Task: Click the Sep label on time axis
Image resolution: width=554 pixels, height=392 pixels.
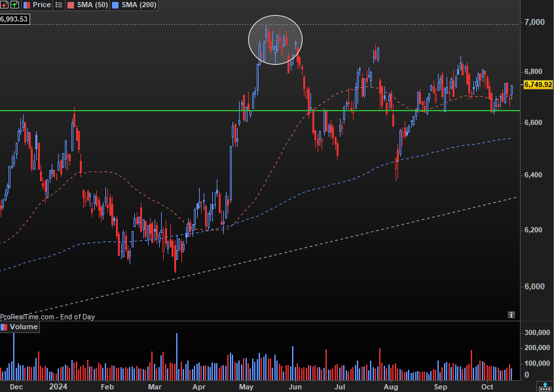Action: point(440,387)
